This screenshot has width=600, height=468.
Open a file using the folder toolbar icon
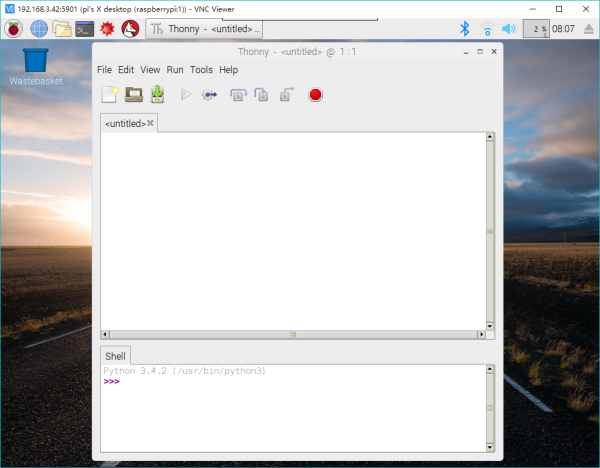tap(134, 95)
